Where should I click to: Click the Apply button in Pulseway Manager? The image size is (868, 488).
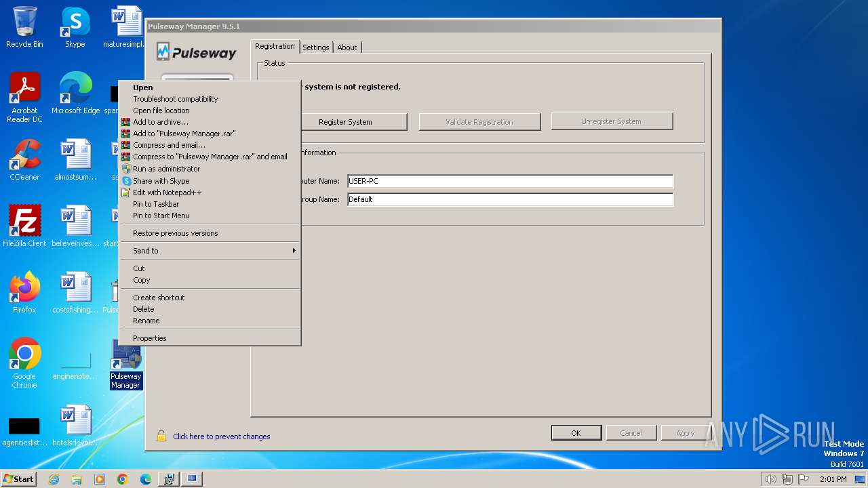point(686,433)
